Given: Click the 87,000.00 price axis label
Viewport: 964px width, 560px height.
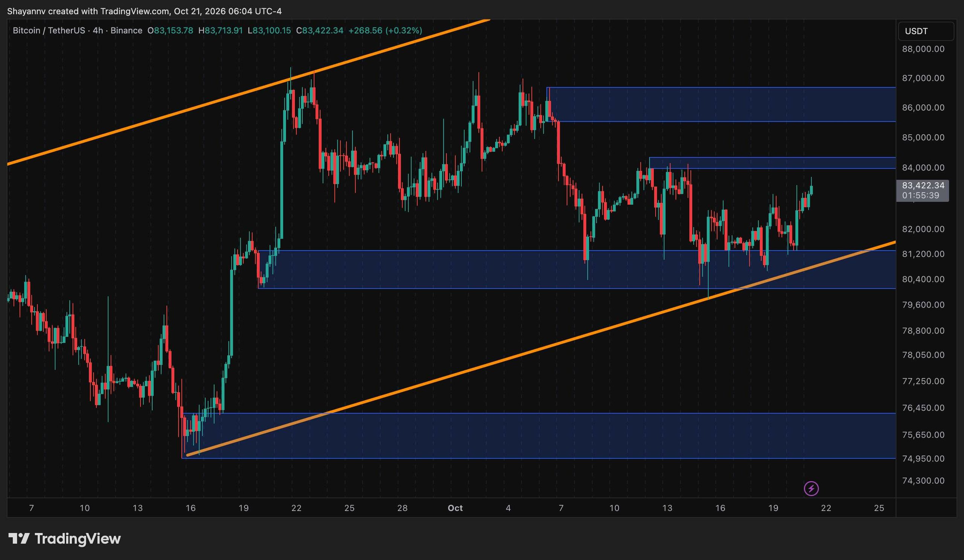Looking at the screenshot, I should pyautogui.click(x=923, y=78).
